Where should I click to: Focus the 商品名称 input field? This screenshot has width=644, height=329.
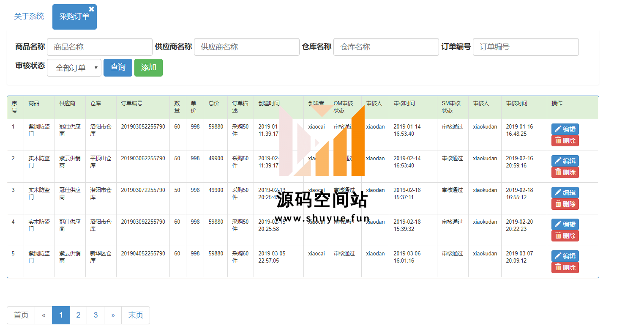coord(99,47)
